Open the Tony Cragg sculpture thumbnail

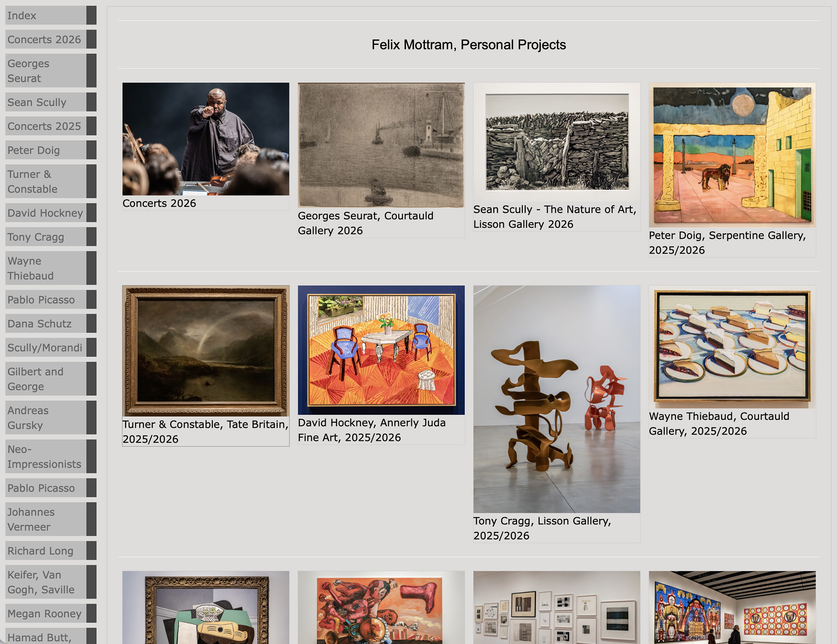557,399
